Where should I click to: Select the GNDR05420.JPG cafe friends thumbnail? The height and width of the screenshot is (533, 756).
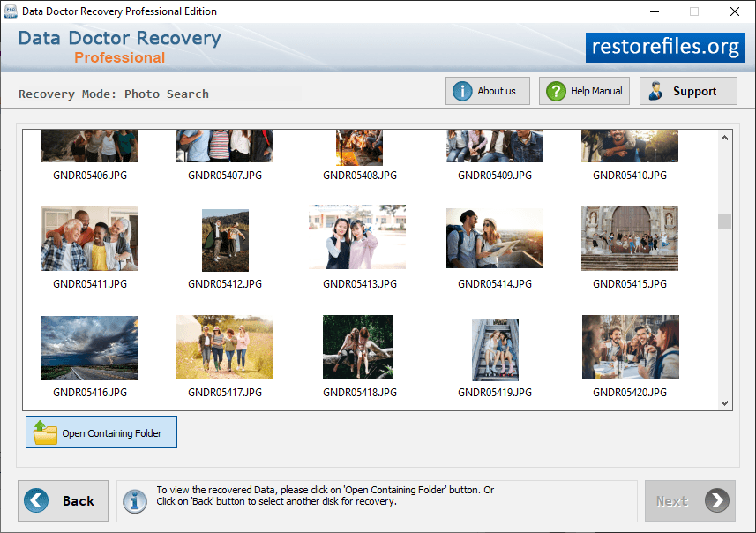pyautogui.click(x=631, y=348)
